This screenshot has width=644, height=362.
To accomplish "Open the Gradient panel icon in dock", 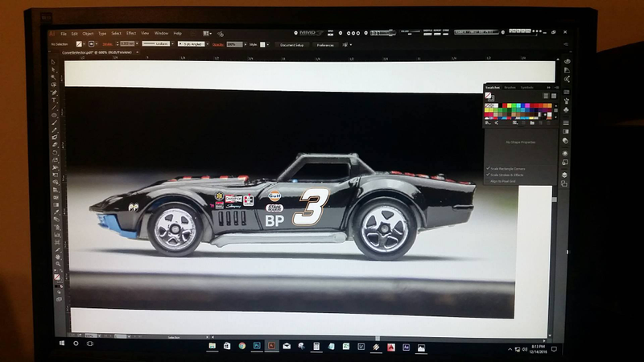I will coord(566,132).
